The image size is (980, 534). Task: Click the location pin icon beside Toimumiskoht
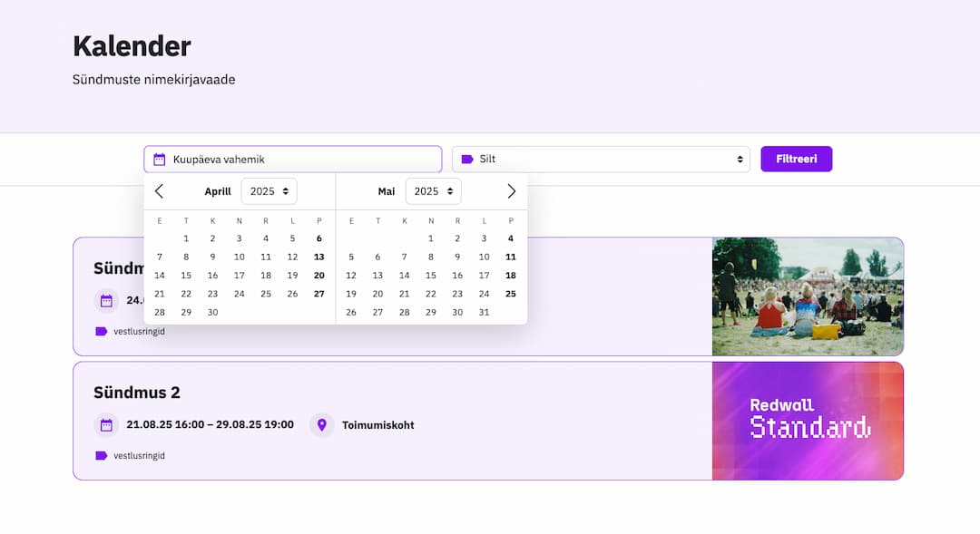[x=322, y=424]
